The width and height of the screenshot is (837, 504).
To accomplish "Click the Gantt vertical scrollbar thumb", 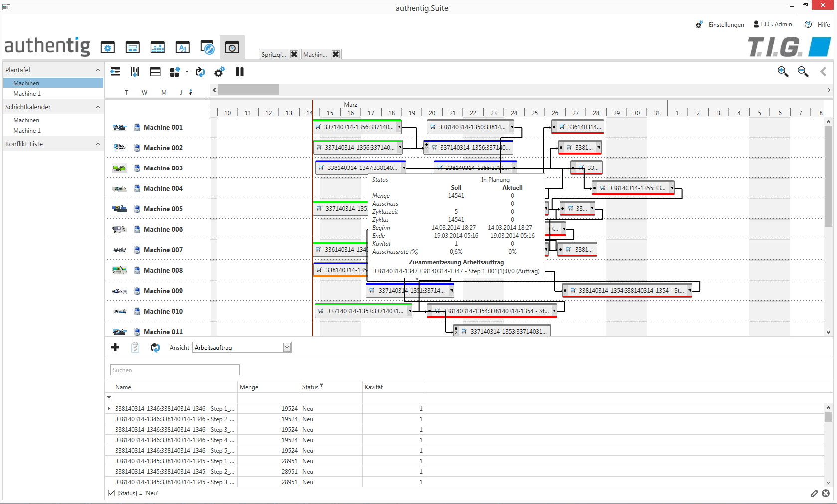I will (x=828, y=176).
